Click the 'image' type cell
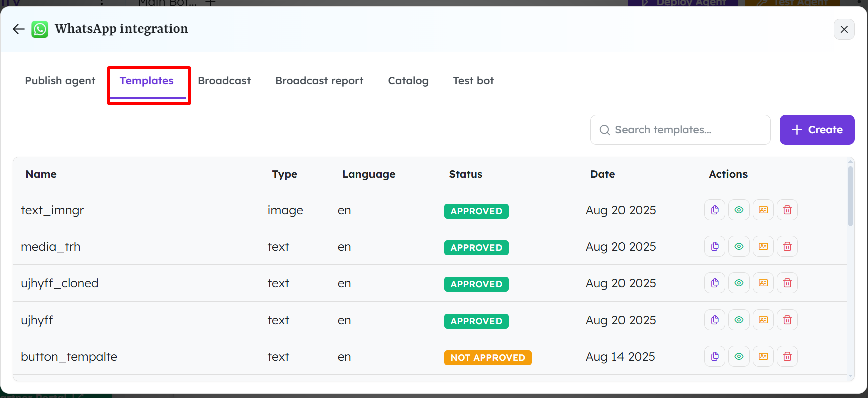This screenshot has height=398, width=868. [x=285, y=210]
